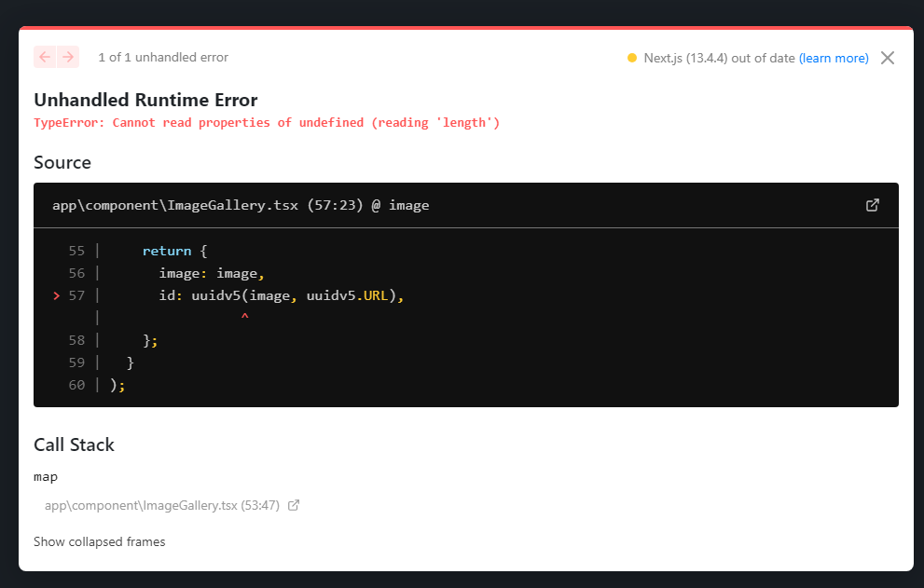Click the previous error navigation arrow
The height and width of the screenshot is (588, 924).
tap(44, 57)
